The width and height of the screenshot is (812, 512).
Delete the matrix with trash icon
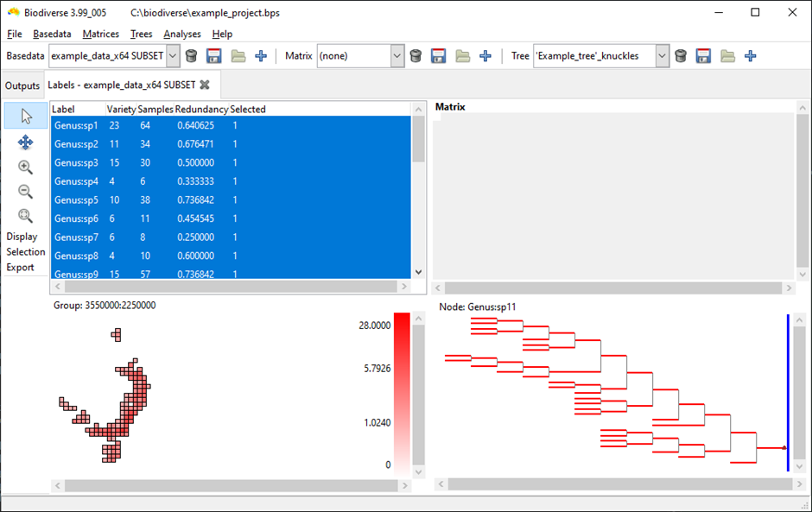[x=416, y=56]
